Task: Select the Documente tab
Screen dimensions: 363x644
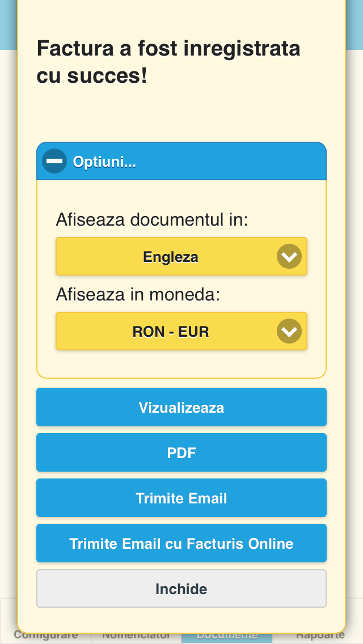Action: coord(227,635)
